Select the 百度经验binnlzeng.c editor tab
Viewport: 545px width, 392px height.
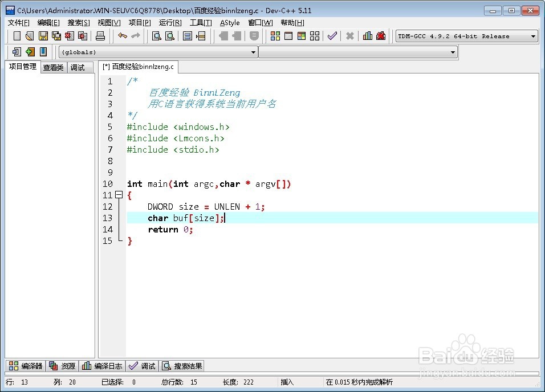click(x=139, y=66)
